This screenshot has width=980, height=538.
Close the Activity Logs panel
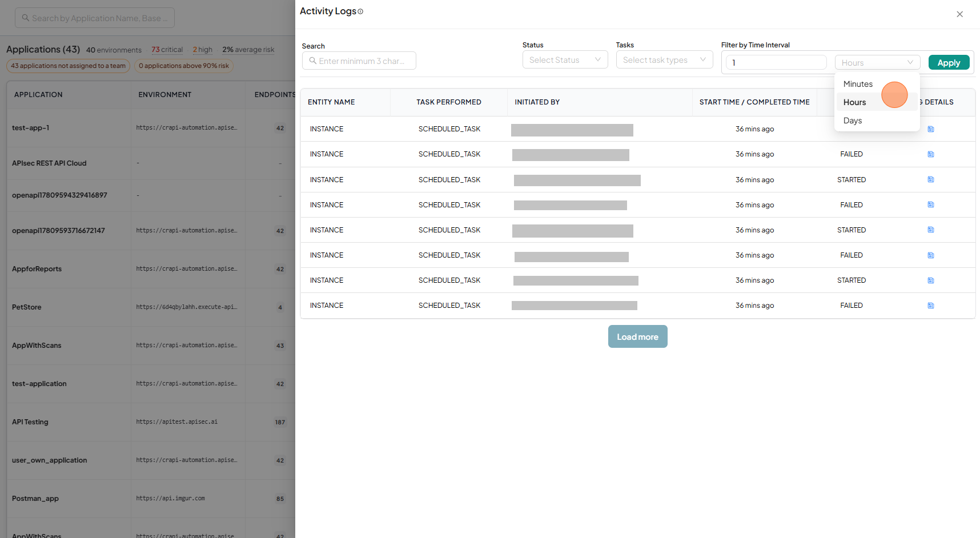(959, 14)
